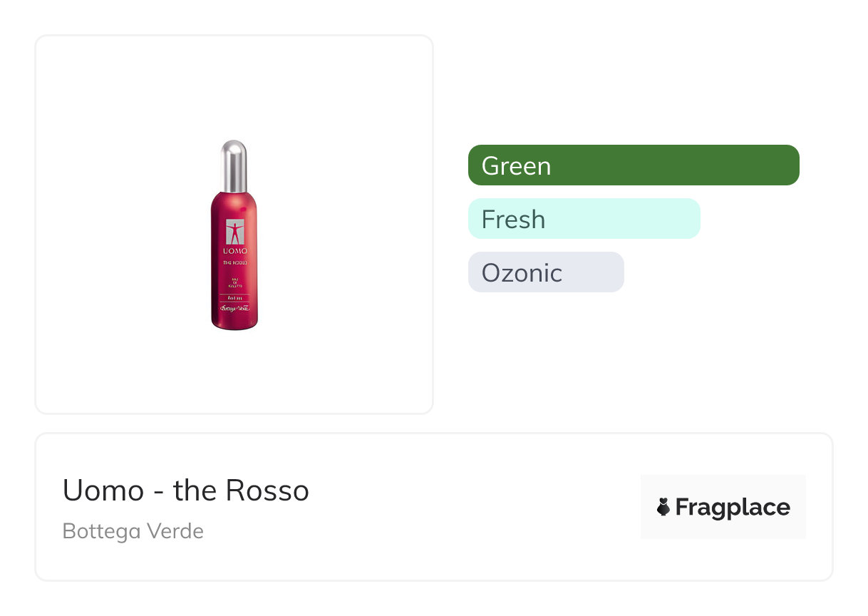Open the red perfume bottle image

[234, 235]
